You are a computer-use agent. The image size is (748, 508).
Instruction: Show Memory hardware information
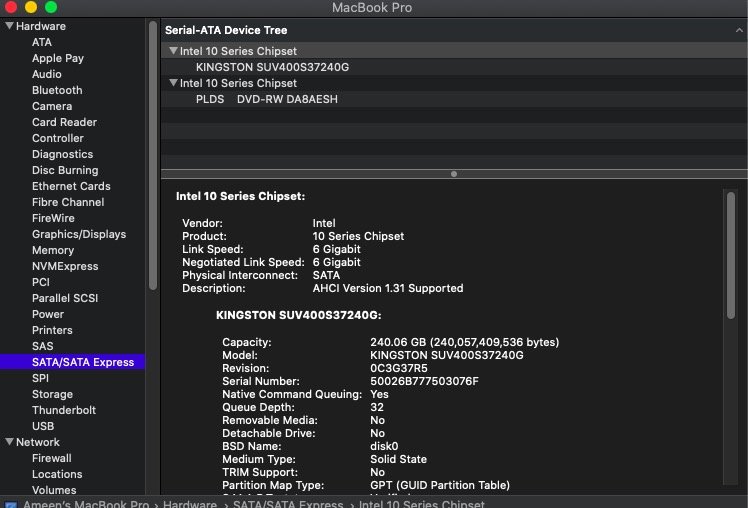click(53, 250)
